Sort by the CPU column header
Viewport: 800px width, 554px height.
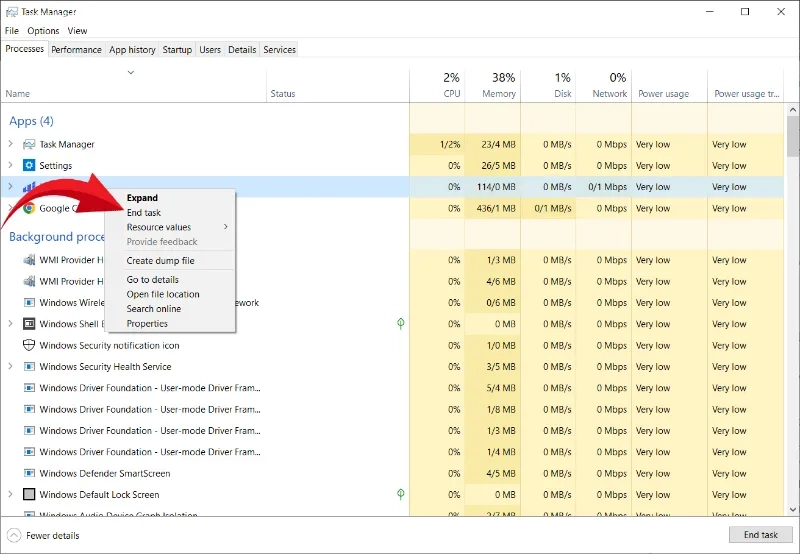click(437, 86)
